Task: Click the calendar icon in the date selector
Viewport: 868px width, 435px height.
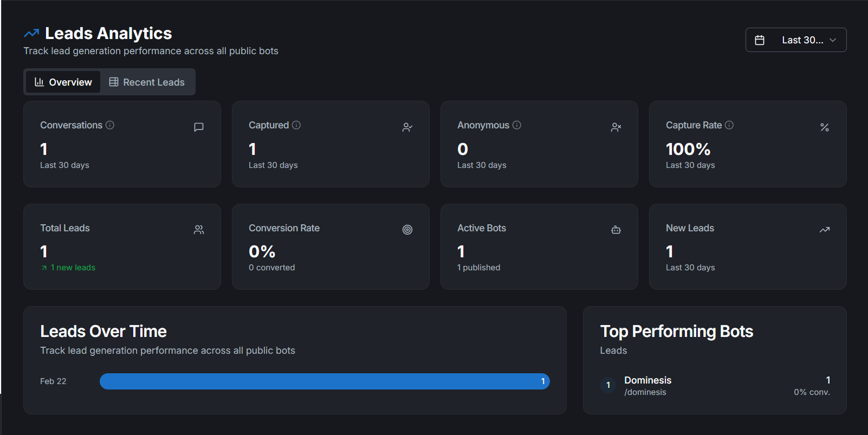Action: click(760, 40)
